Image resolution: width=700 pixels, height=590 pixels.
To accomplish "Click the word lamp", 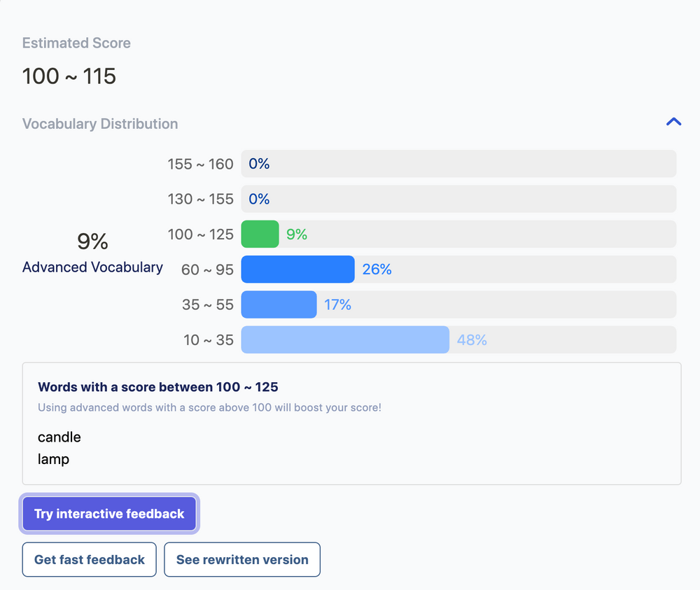I will coord(54,460).
